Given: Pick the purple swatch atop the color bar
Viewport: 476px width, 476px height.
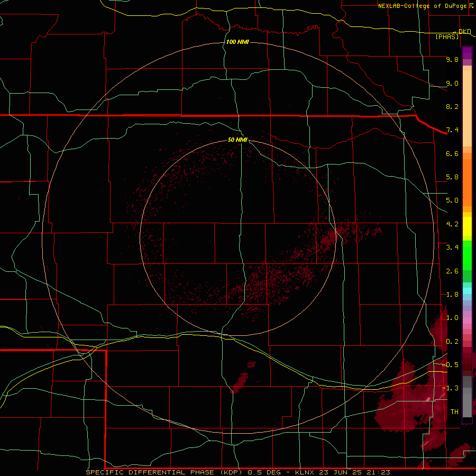Looking at the screenshot, I should pos(467,53).
